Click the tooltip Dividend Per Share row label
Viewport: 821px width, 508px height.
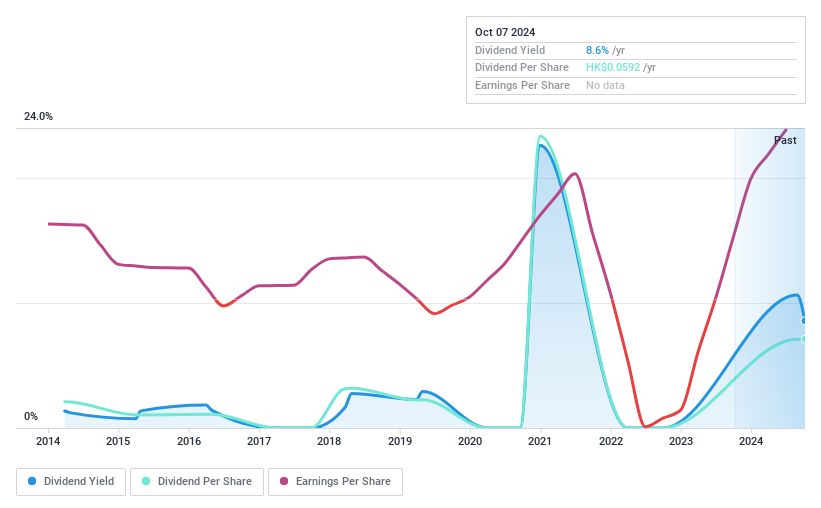522,67
